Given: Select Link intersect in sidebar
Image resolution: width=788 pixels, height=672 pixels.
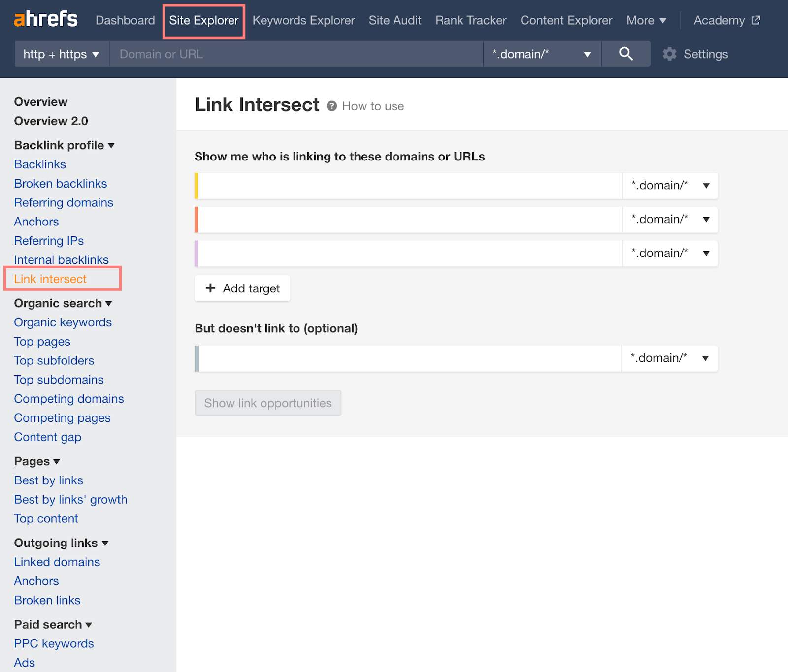Looking at the screenshot, I should [x=50, y=279].
